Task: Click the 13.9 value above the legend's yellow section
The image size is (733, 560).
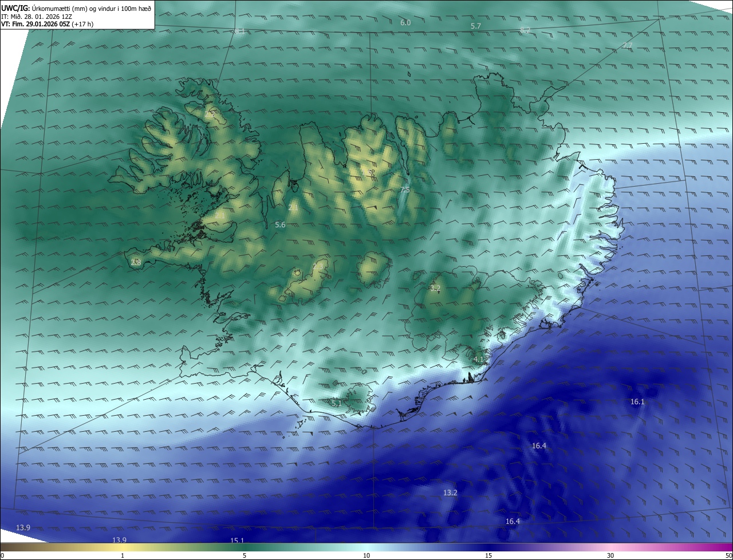Action: [119, 540]
